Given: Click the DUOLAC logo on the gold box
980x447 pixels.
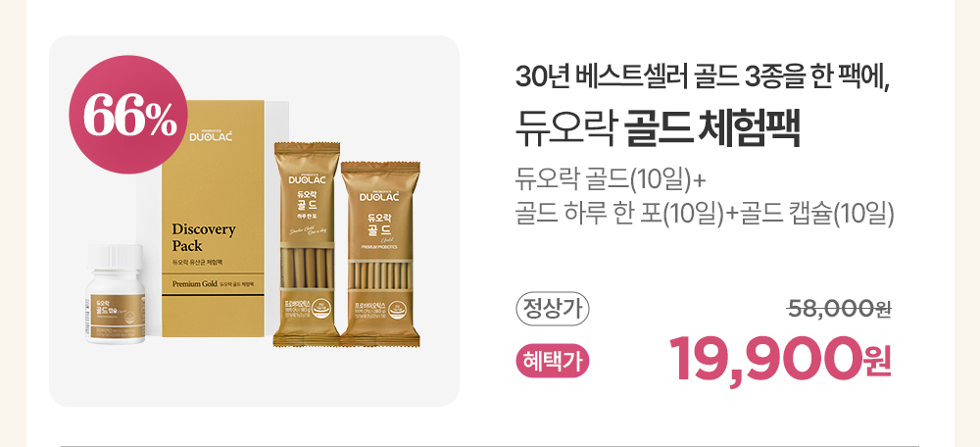Looking at the screenshot, I should (x=211, y=134).
